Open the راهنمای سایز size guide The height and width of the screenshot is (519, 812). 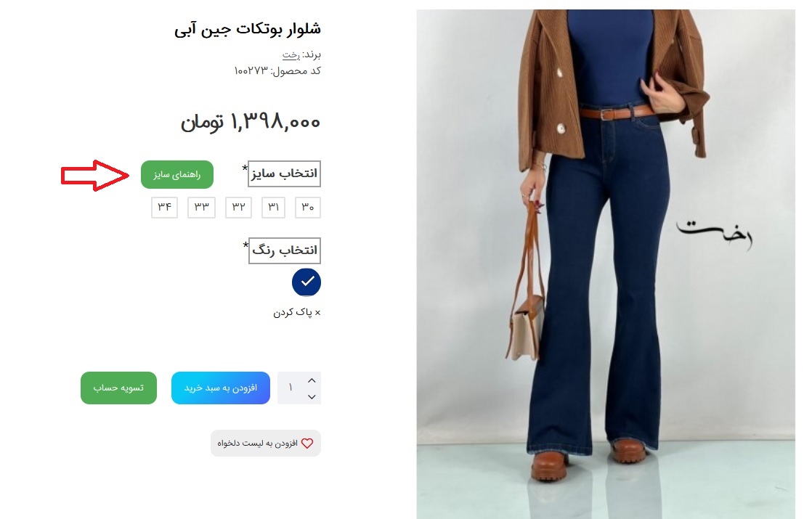click(177, 174)
